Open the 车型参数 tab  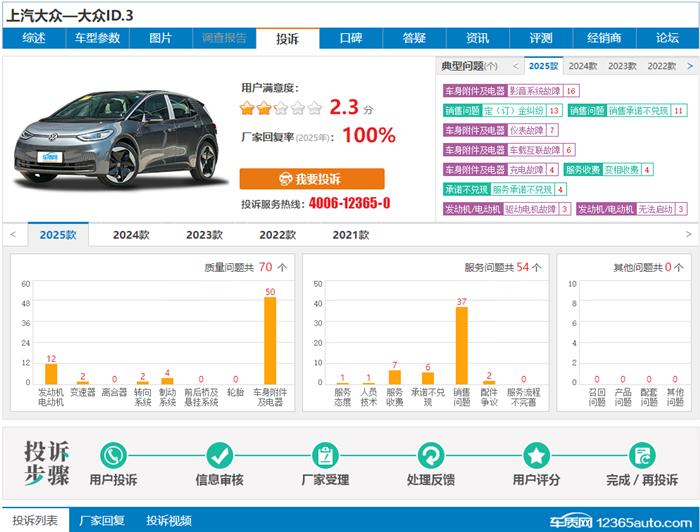click(x=97, y=38)
